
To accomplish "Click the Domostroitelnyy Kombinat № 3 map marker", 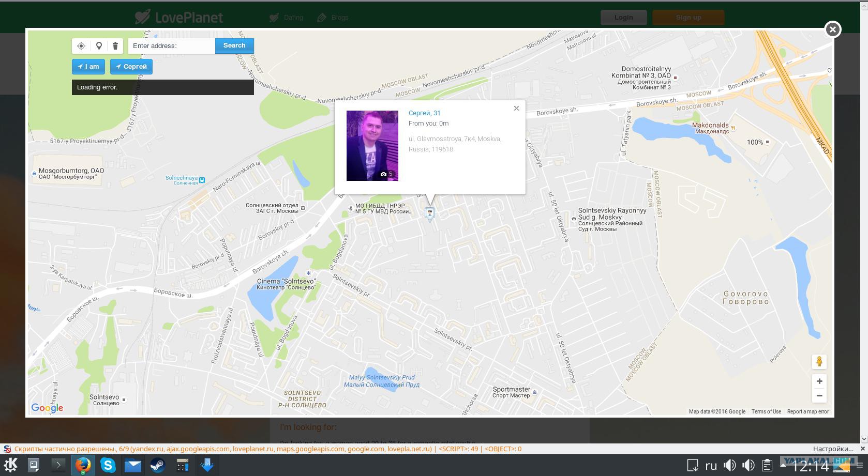I will 675,78.
